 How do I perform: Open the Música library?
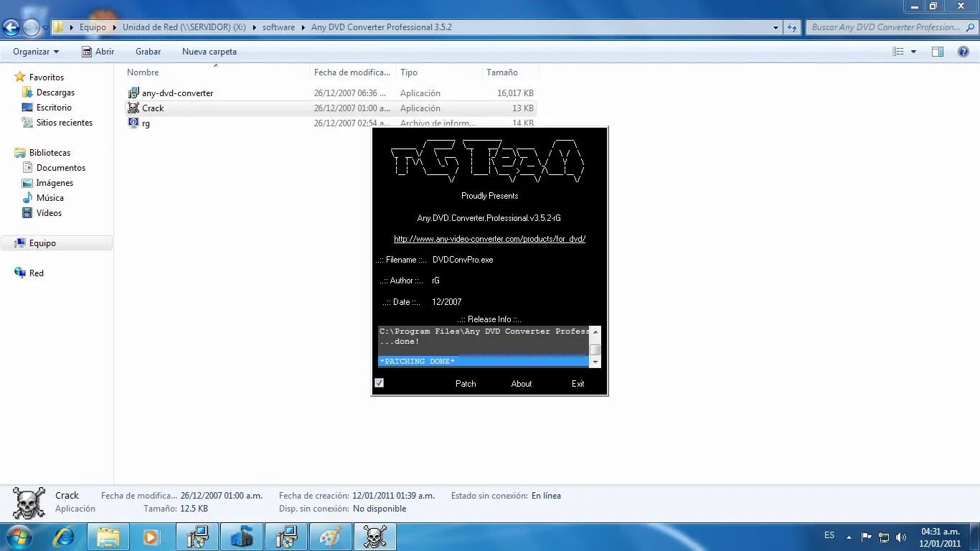[x=50, y=198]
